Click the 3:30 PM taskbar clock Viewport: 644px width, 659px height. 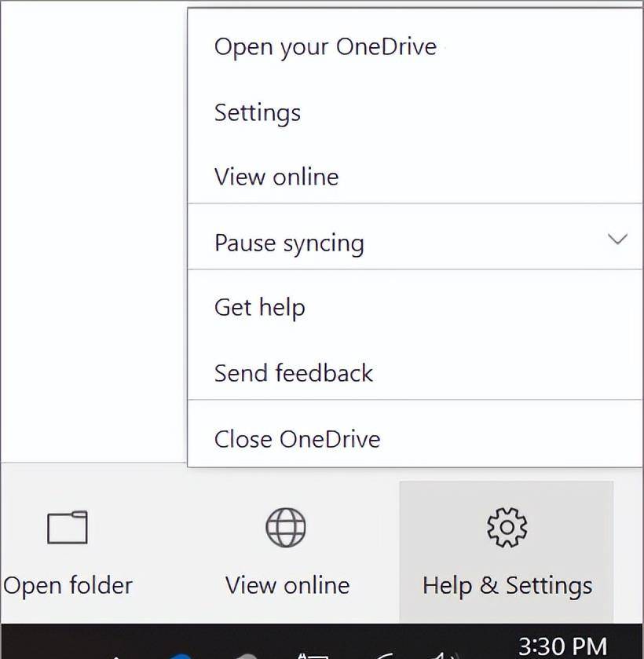(x=562, y=646)
